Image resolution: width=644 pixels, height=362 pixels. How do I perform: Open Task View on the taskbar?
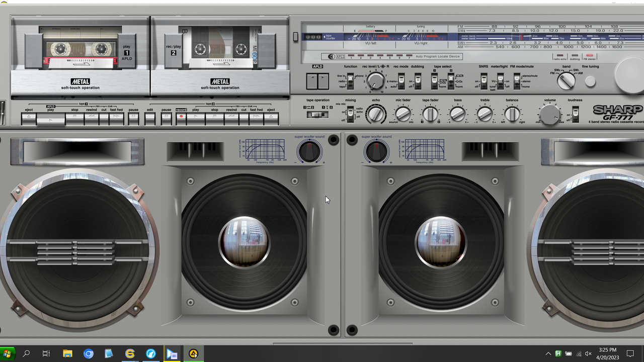pos(46,353)
